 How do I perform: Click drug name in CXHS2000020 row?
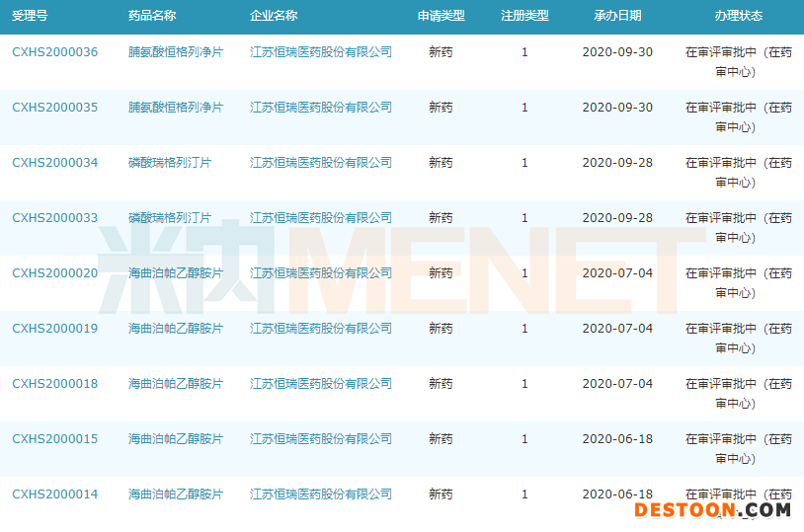(176, 273)
